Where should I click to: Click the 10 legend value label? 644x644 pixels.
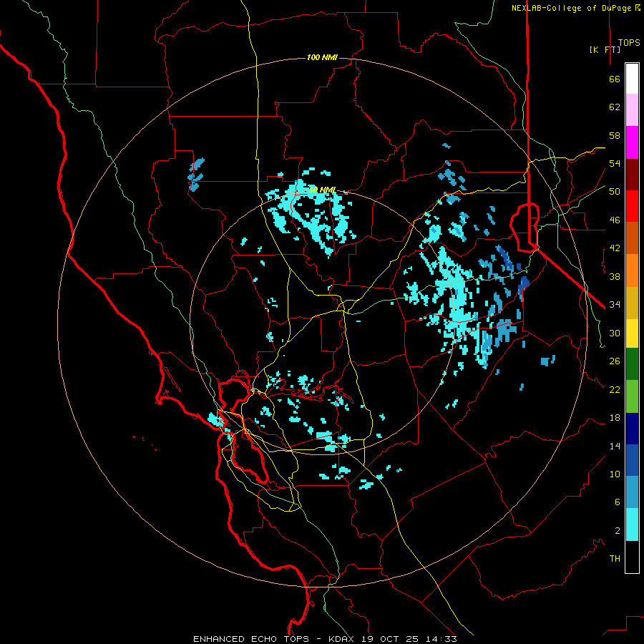coord(615,474)
